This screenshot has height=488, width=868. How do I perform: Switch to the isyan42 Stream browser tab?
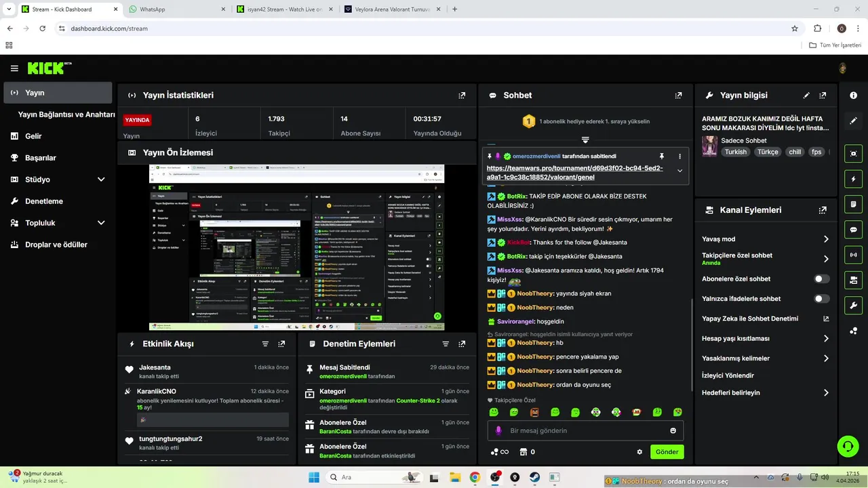[x=283, y=9]
